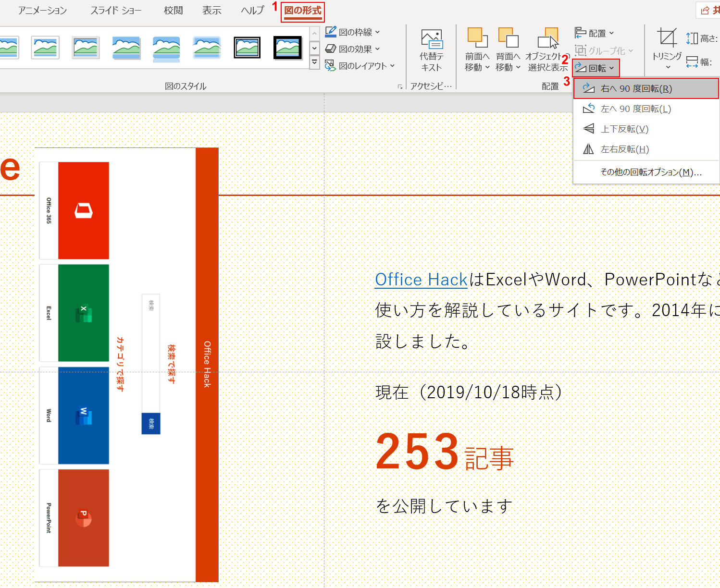Viewport: 720px width, 588px height.
Task: Open the 図の枠線 picture border menu
Action: (352, 32)
